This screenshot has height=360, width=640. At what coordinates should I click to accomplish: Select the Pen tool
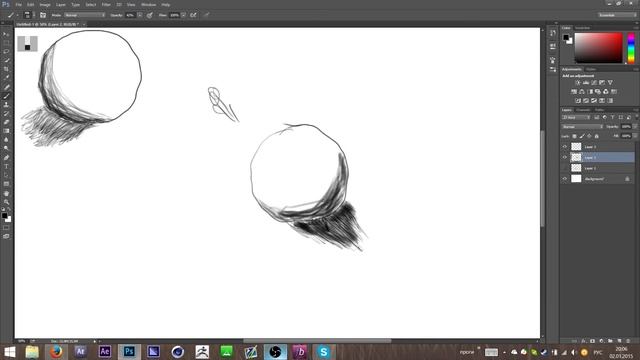pyautogui.click(x=6, y=158)
